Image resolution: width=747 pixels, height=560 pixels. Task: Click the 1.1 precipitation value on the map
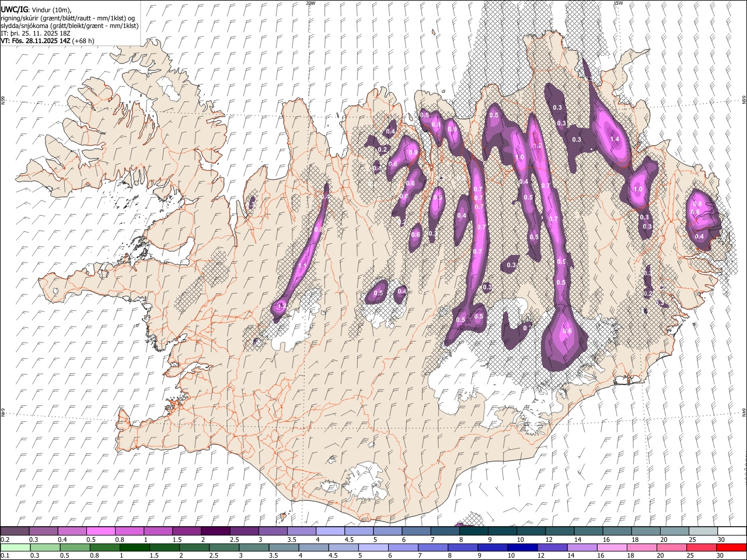coord(302,265)
